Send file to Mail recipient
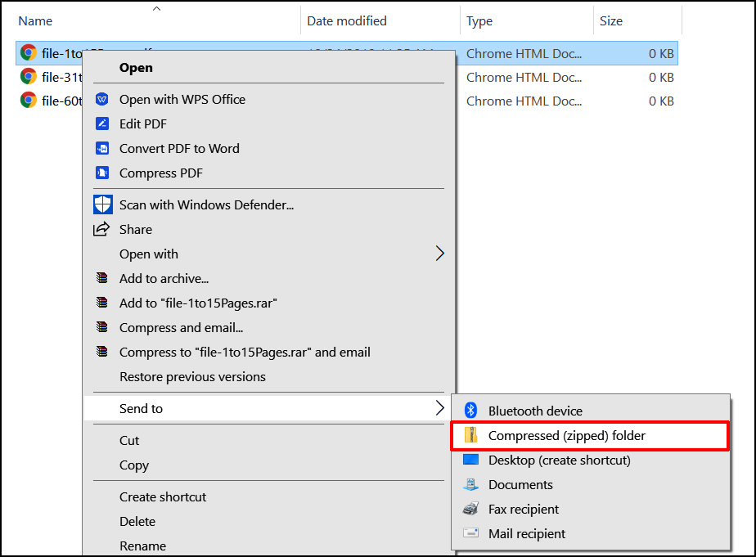Screen dimensions: 756x557 (x=526, y=533)
